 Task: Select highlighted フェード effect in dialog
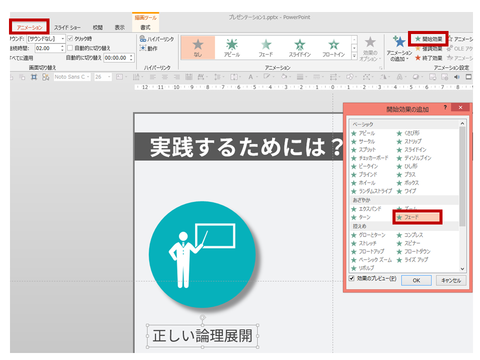[x=417, y=217]
